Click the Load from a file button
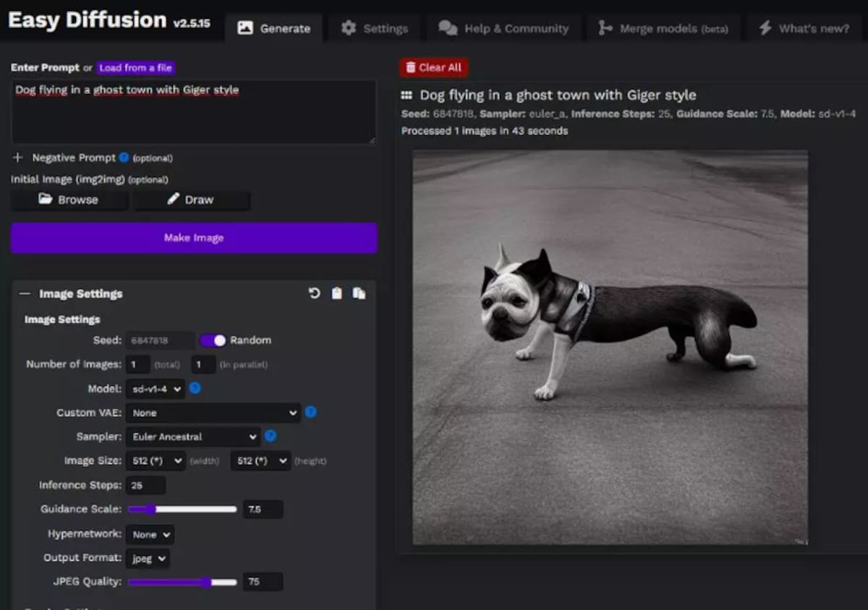This screenshot has height=610, width=868. (136, 67)
